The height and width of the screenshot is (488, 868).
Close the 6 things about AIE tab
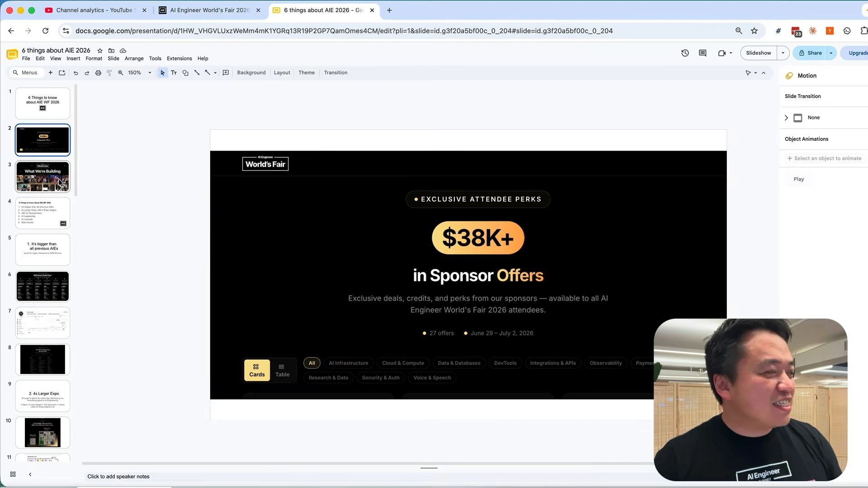(372, 10)
